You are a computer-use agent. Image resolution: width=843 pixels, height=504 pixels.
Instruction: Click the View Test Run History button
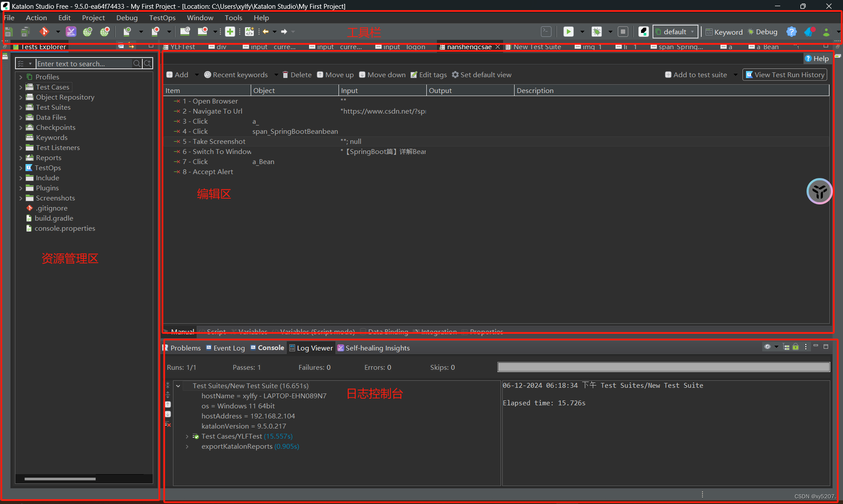785,75
